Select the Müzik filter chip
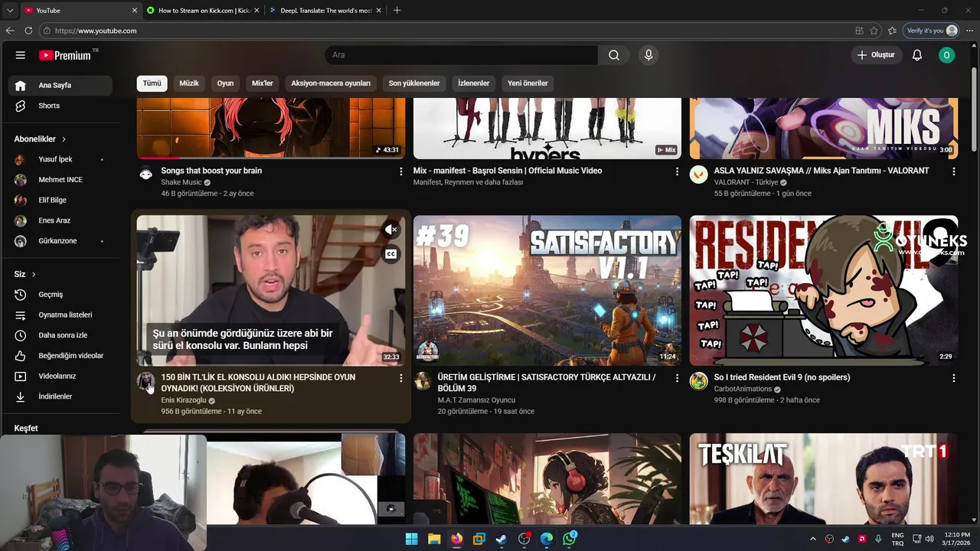Image resolution: width=980 pixels, height=551 pixels. 189,83
